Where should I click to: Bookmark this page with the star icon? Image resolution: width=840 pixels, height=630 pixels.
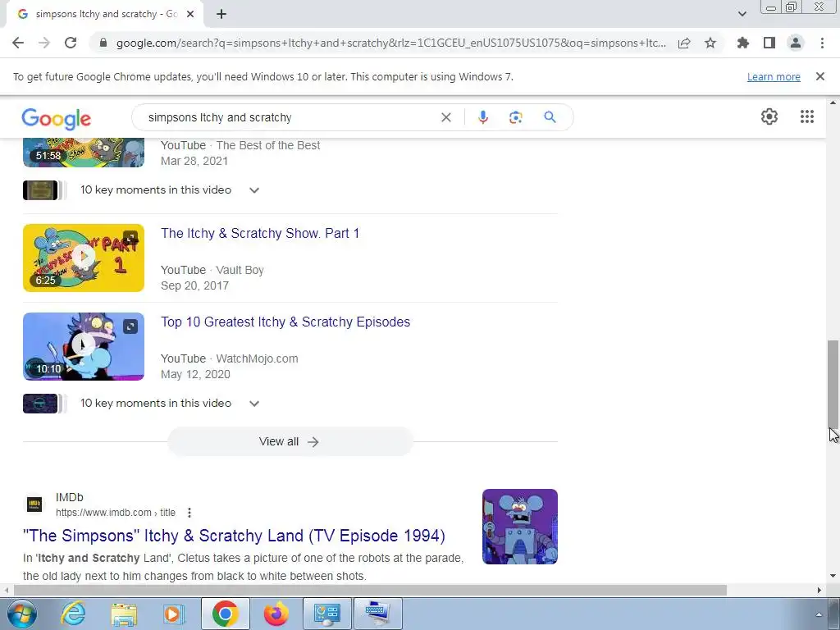710,43
